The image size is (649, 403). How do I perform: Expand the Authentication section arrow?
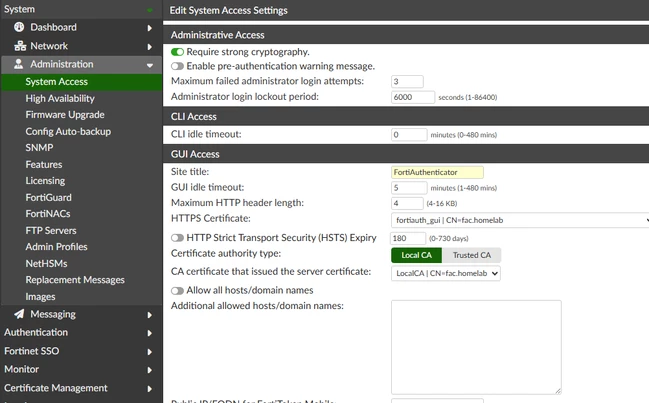149,333
